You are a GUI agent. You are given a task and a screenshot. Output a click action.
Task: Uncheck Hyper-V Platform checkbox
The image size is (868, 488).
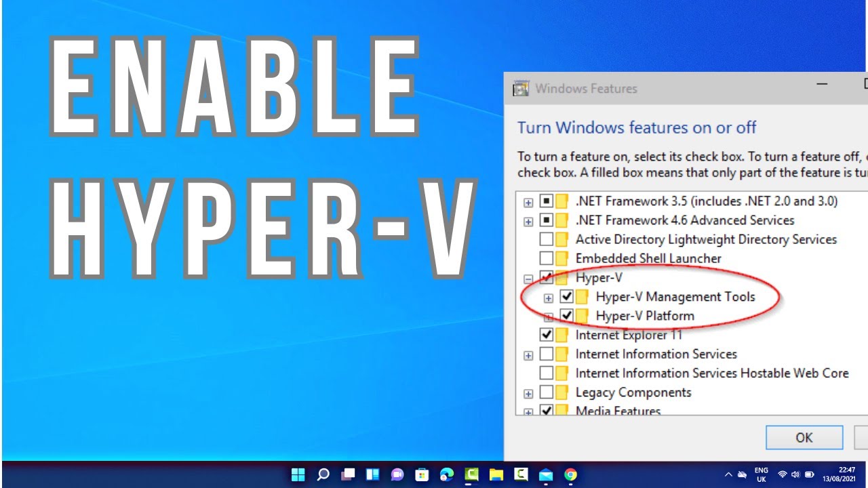coord(567,316)
